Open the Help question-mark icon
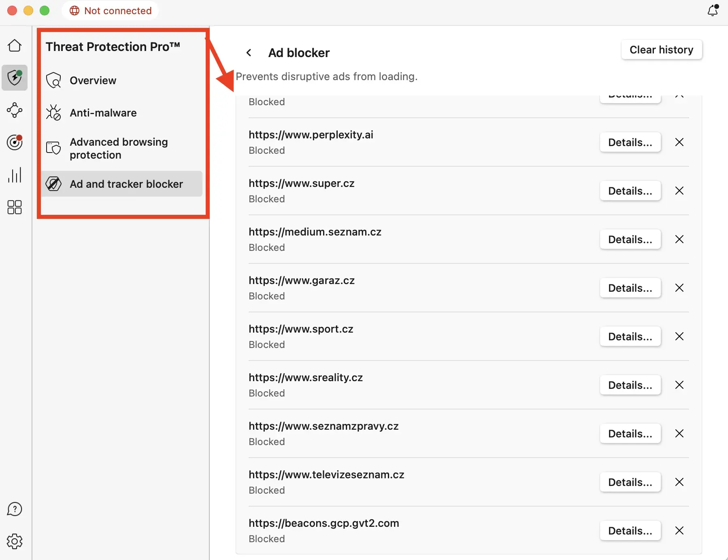Image resolution: width=728 pixels, height=560 pixels. tap(15, 509)
